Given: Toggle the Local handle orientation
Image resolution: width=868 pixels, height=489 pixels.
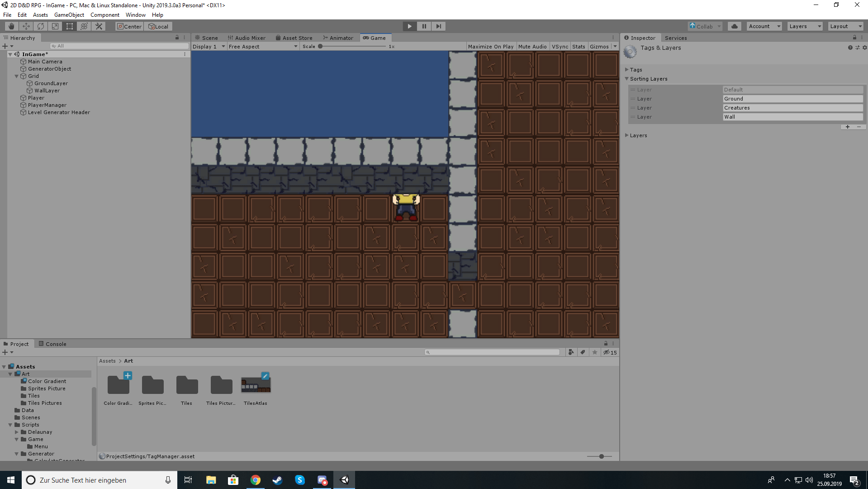Looking at the screenshot, I should coord(158,26).
